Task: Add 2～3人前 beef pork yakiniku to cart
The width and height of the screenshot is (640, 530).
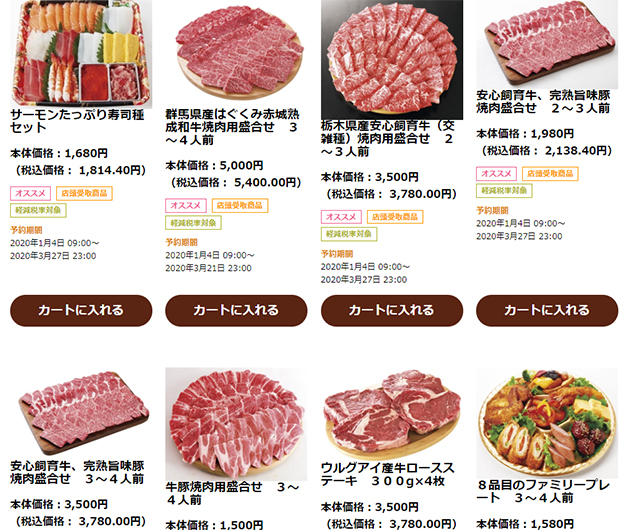Action: [x=547, y=310]
